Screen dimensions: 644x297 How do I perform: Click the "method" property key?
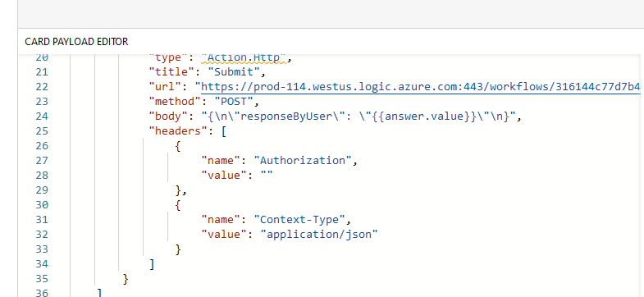pos(175,102)
